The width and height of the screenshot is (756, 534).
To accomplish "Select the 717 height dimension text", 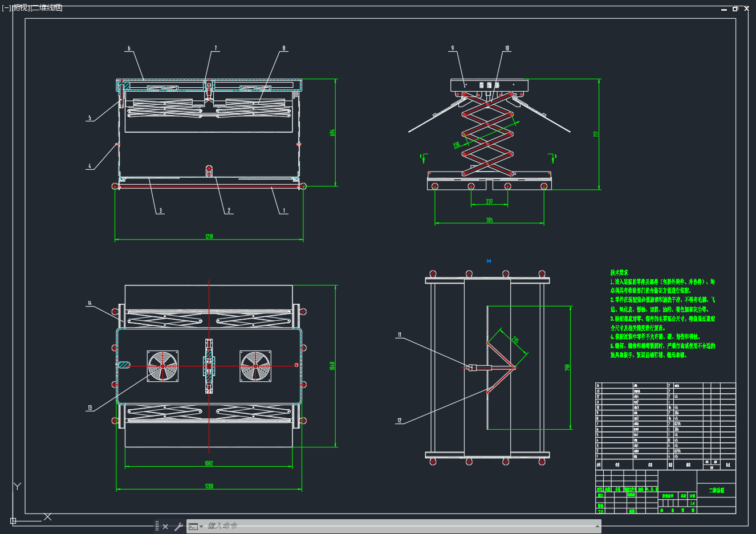I will (596, 134).
